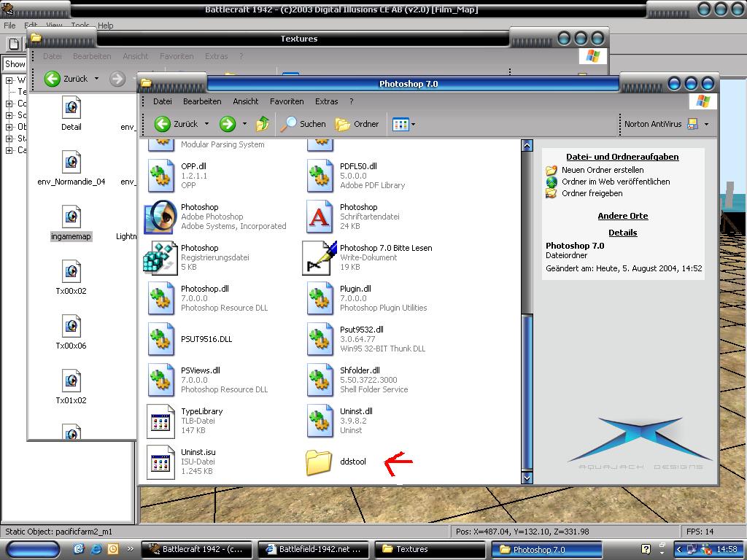Select the Adobe Photoshop application icon
747x560 pixels.
point(160,217)
